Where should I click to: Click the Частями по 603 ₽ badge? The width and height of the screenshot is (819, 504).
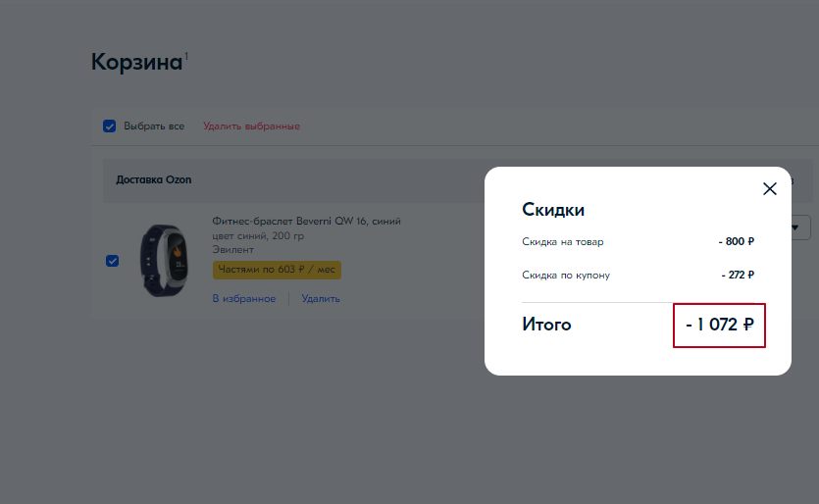(277, 270)
